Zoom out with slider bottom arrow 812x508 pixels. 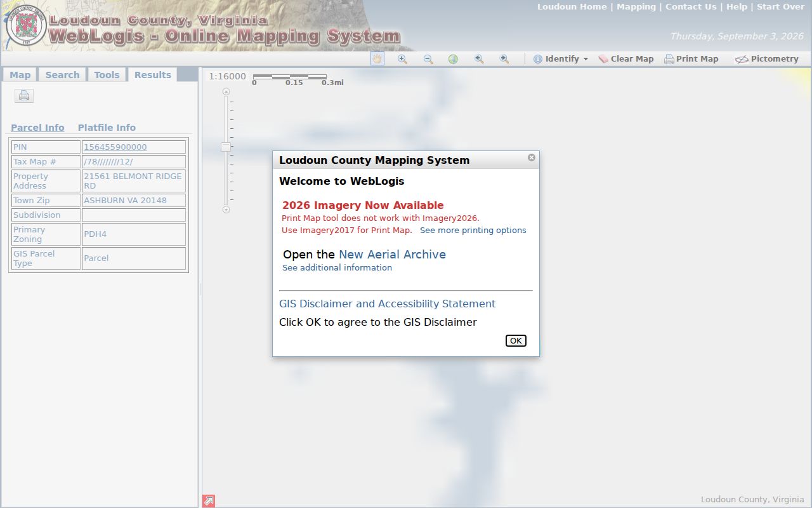[x=226, y=210]
